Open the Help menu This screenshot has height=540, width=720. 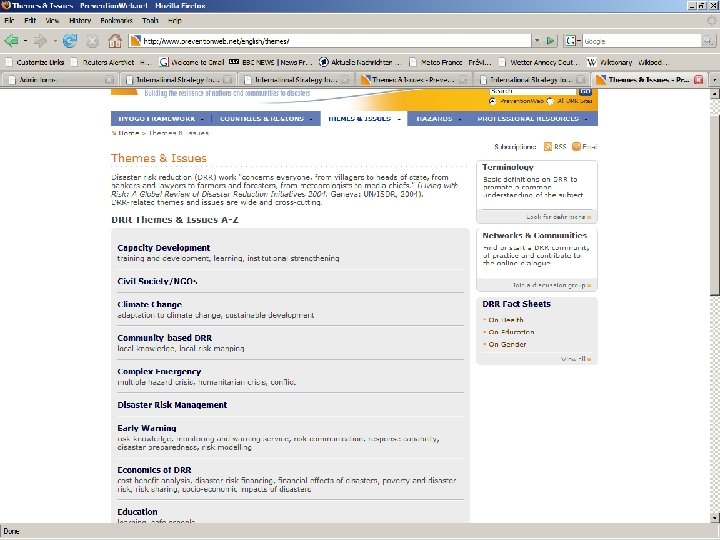pyautogui.click(x=174, y=21)
